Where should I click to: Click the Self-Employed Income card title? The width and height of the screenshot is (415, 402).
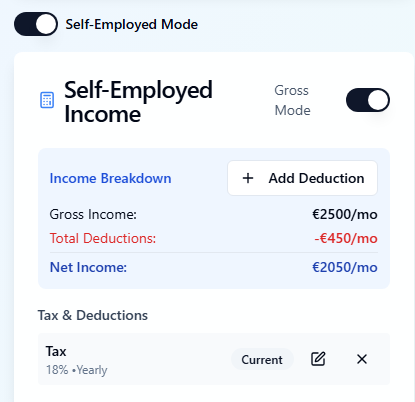(x=138, y=102)
